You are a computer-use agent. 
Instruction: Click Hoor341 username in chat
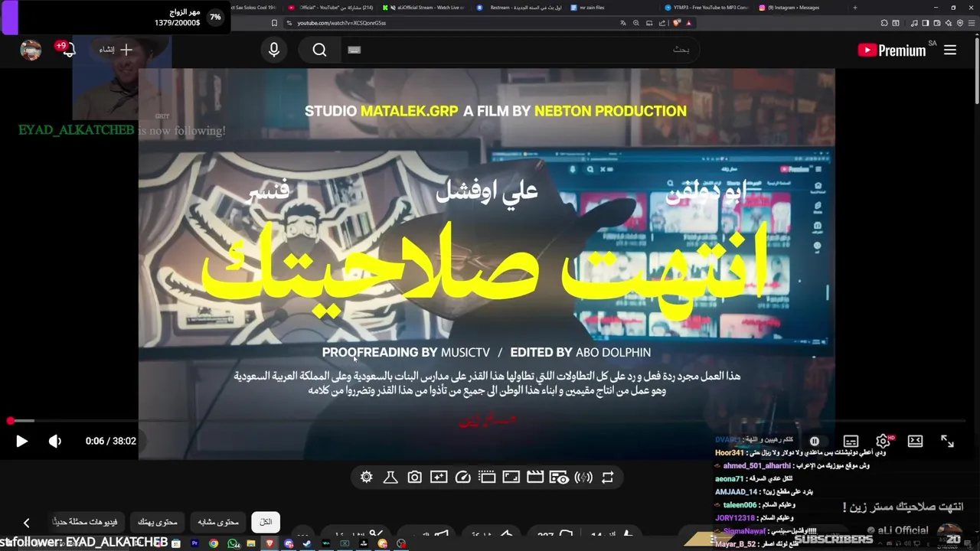[x=729, y=453]
